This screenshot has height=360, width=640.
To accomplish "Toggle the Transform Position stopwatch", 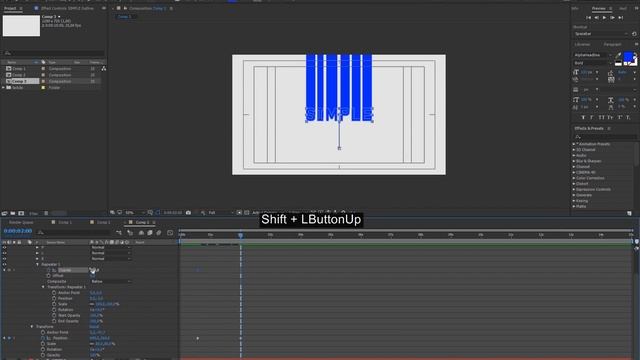I will 43,338.
